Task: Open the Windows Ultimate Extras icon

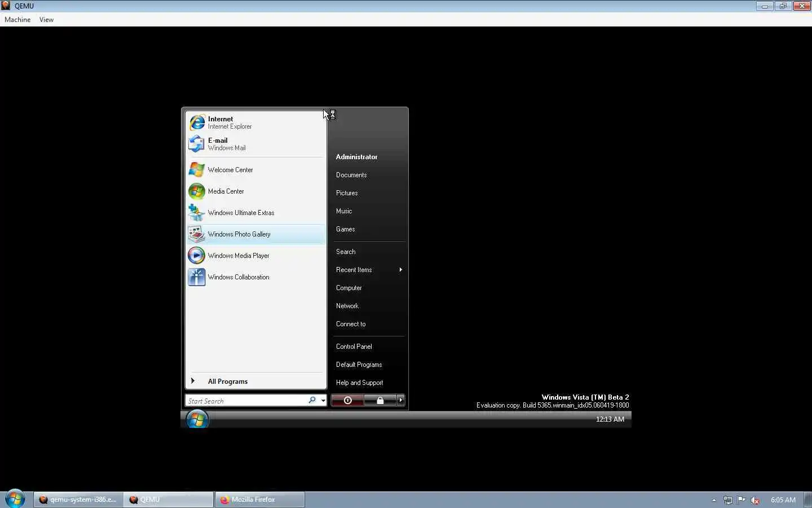Action: (197, 212)
